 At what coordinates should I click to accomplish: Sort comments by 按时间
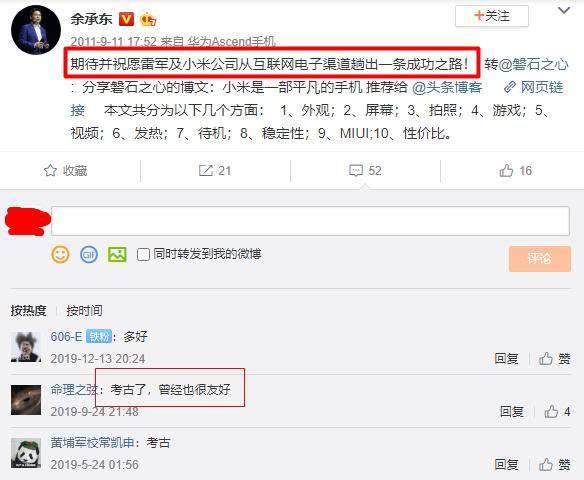tap(85, 310)
